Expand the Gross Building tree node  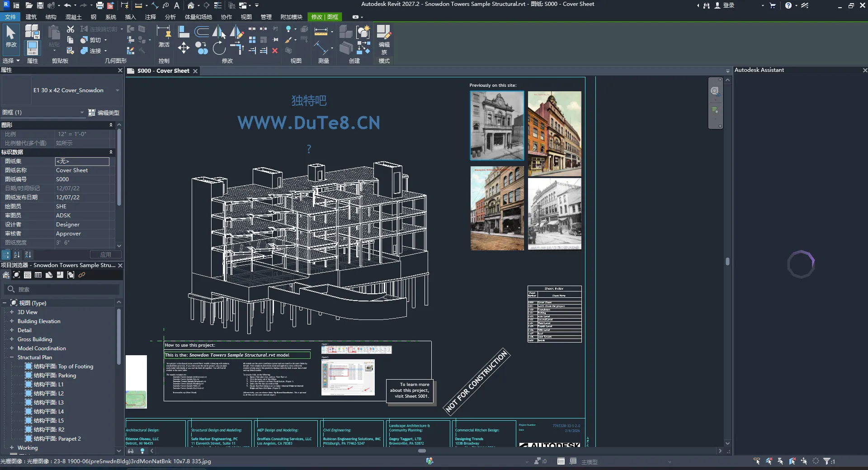click(x=12, y=339)
